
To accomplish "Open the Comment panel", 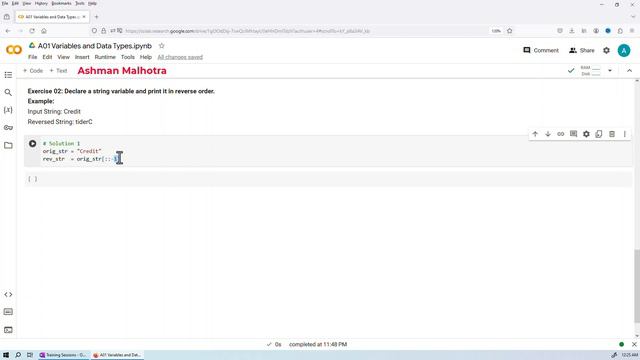I will point(541,50).
